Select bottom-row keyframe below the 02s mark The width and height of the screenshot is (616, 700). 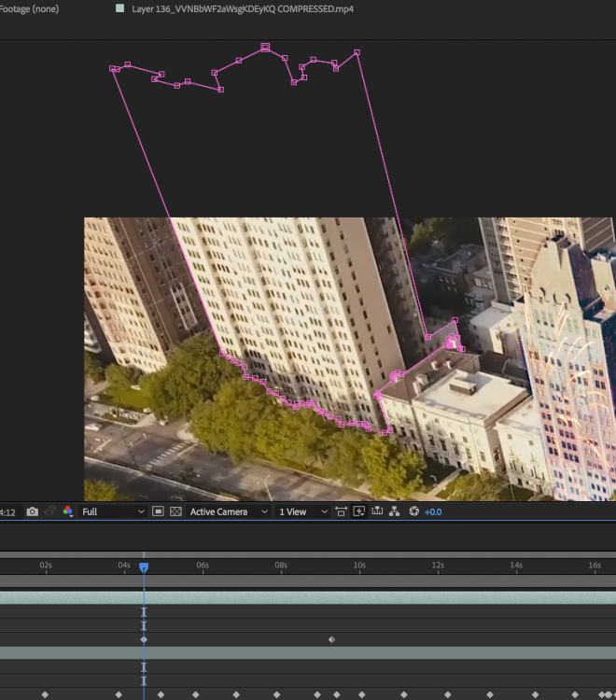45,694
